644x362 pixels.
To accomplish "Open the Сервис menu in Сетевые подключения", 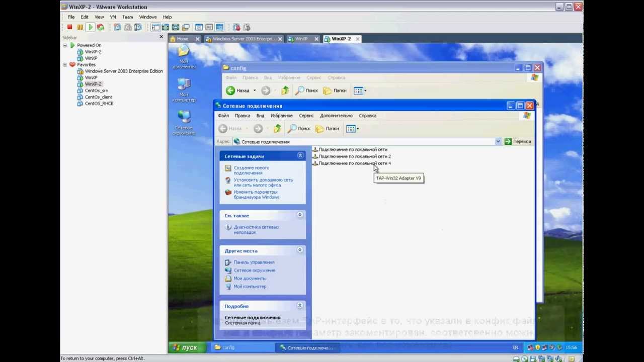I will 306,116.
